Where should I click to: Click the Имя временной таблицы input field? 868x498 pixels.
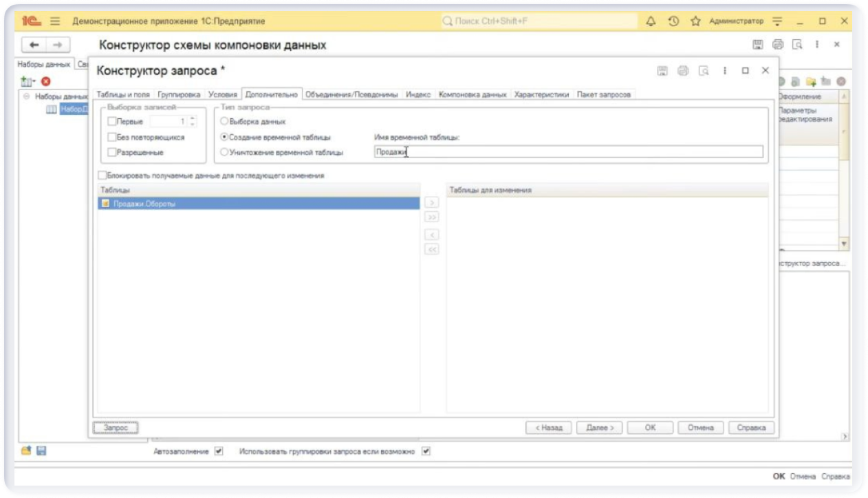pos(568,152)
